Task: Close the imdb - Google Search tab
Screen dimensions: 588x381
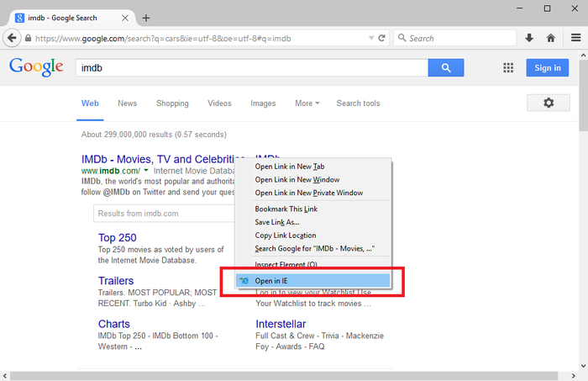Action: (125, 18)
